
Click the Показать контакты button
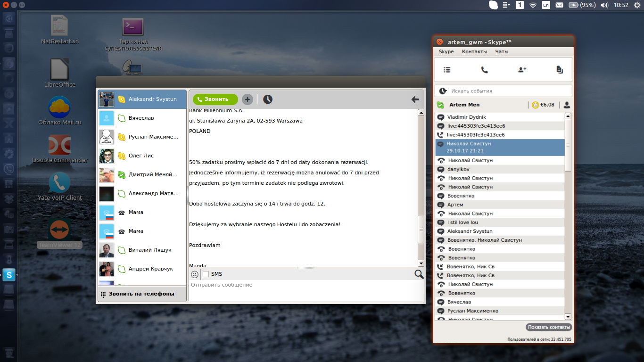point(549,327)
